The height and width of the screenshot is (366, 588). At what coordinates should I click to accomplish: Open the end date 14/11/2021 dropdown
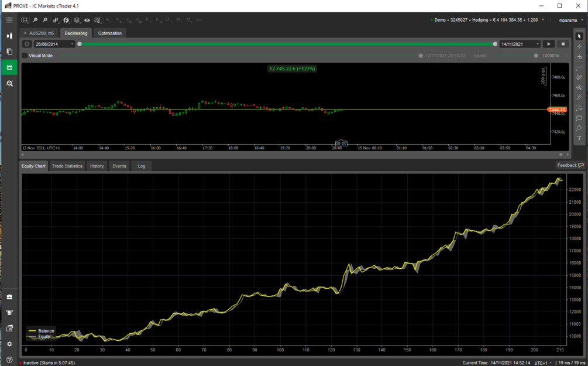(520, 44)
